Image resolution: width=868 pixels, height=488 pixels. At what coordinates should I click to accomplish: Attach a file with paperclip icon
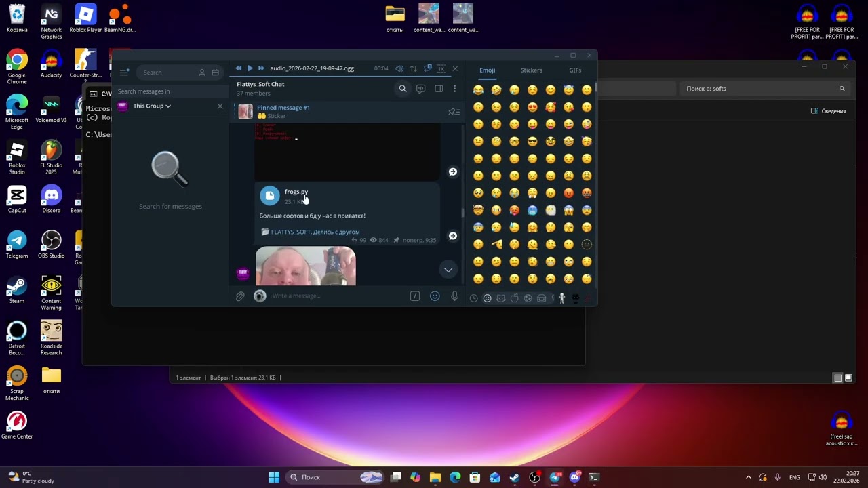coord(240,296)
